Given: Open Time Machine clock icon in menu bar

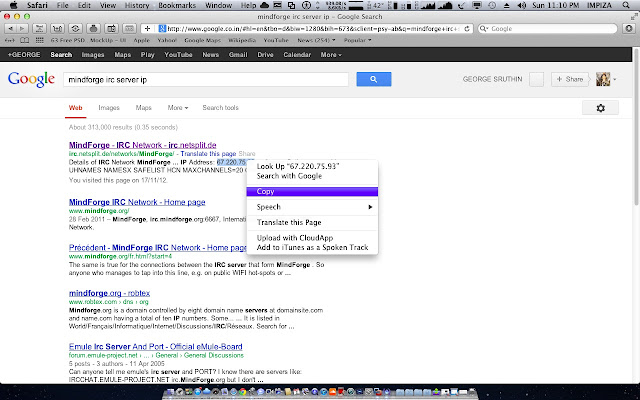Looking at the screenshot, I should coord(492,5).
